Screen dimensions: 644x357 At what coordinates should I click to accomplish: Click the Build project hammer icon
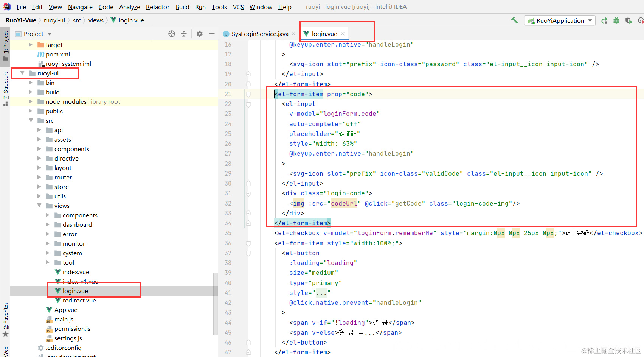(514, 20)
